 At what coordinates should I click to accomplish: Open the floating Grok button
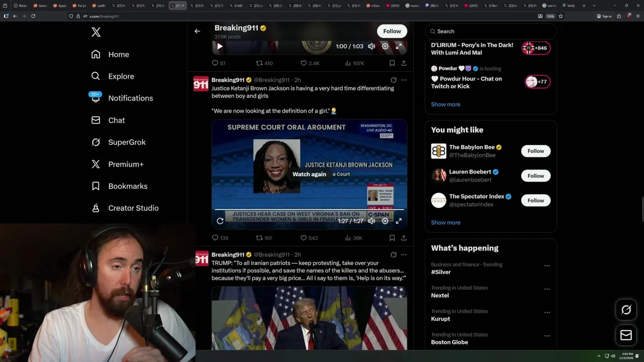pyautogui.click(x=626, y=310)
